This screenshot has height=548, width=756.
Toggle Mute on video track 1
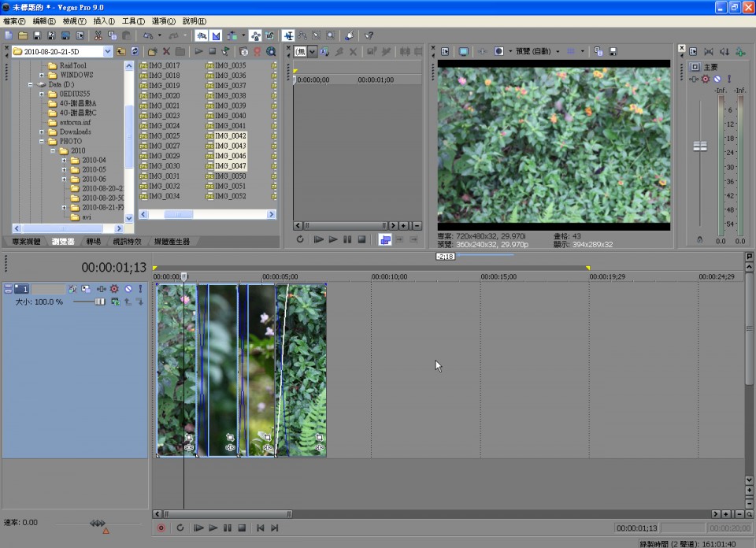[128, 289]
